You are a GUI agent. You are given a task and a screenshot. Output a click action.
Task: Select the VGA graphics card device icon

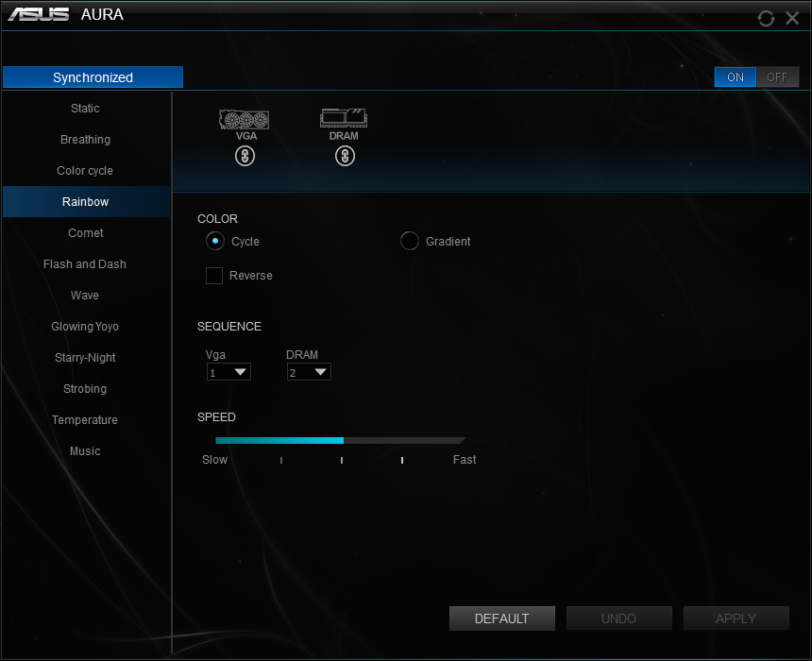pyautogui.click(x=244, y=119)
